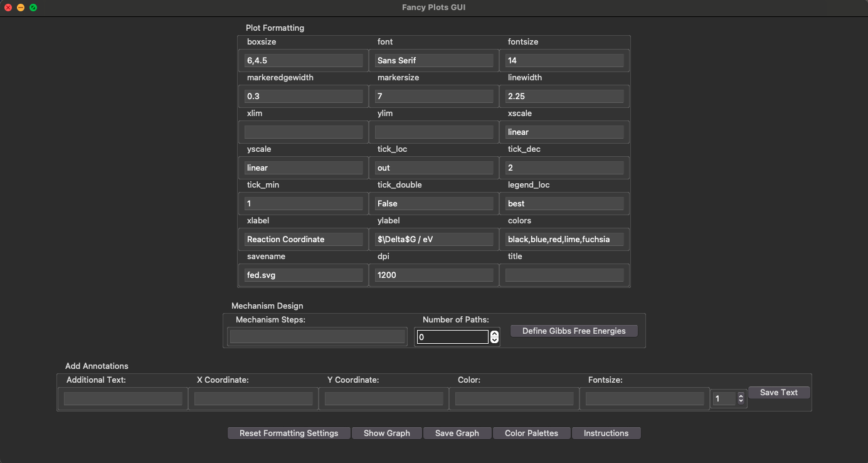Focus the markeredgewidth field showing 0.3
This screenshot has height=463, width=868.
304,96
